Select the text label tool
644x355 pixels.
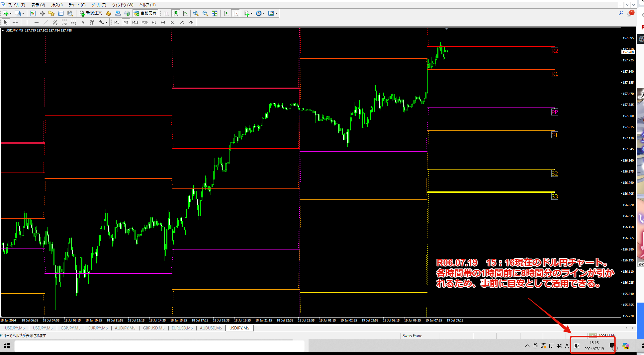click(x=92, y=22)
